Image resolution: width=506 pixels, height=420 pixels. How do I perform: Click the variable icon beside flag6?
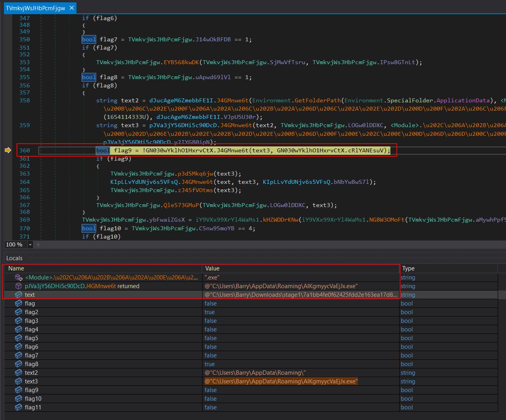[x=19, y=347]
